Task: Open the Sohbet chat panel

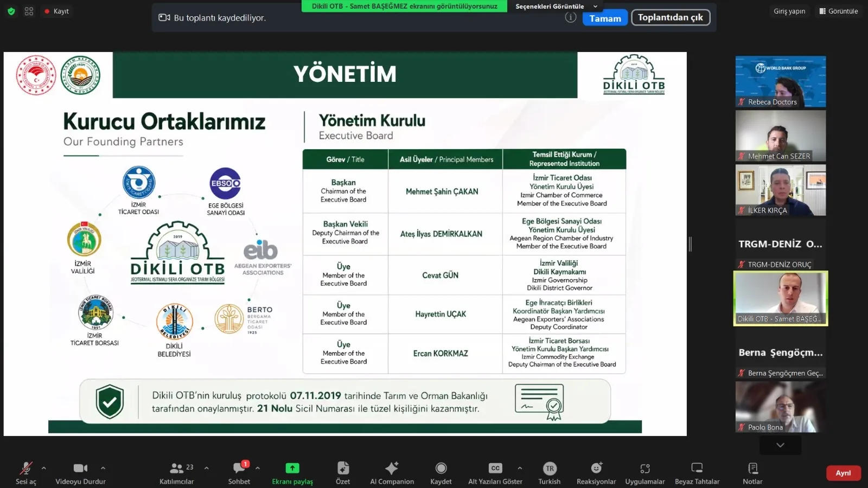Action: click(x=239, y=473)
